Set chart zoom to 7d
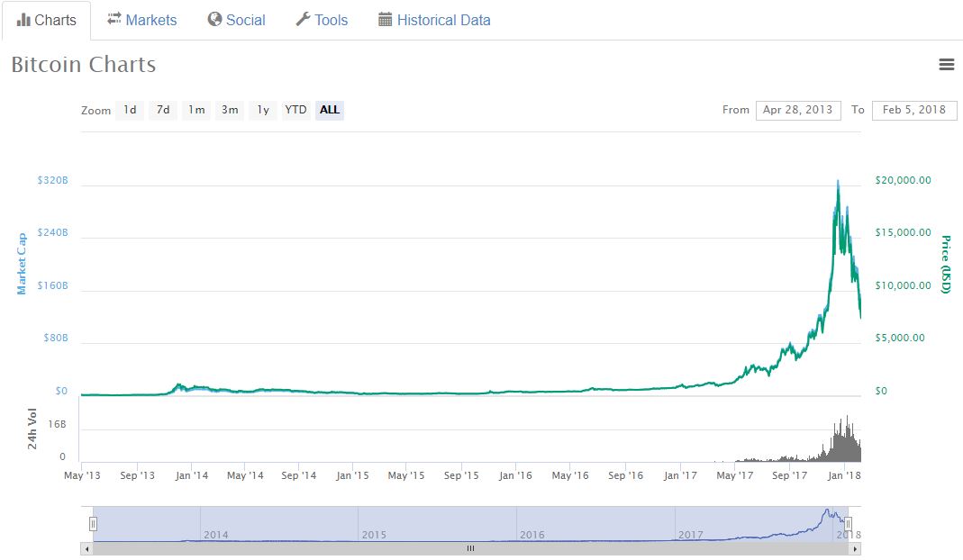Screen dimensions: 963x560 163,110
